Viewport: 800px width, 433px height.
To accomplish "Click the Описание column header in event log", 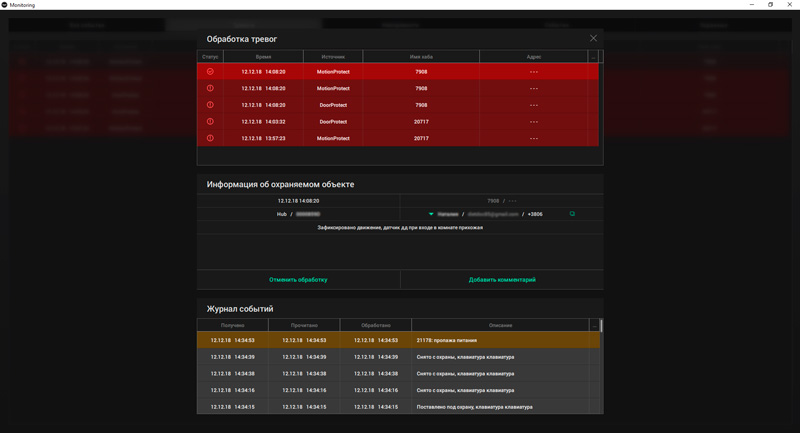I will tap(500, 325).
